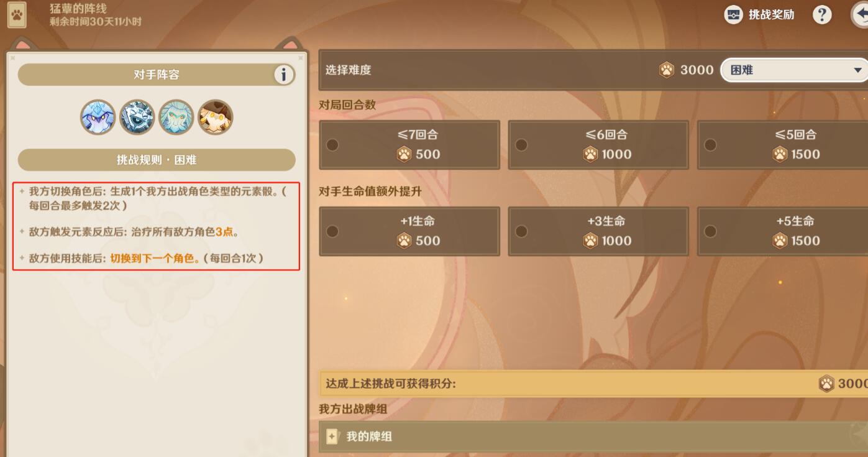Open the 挑战奖励 challenge rewards
The width and height of the screenshot is (868, 457).
click(x=759, y=15)
